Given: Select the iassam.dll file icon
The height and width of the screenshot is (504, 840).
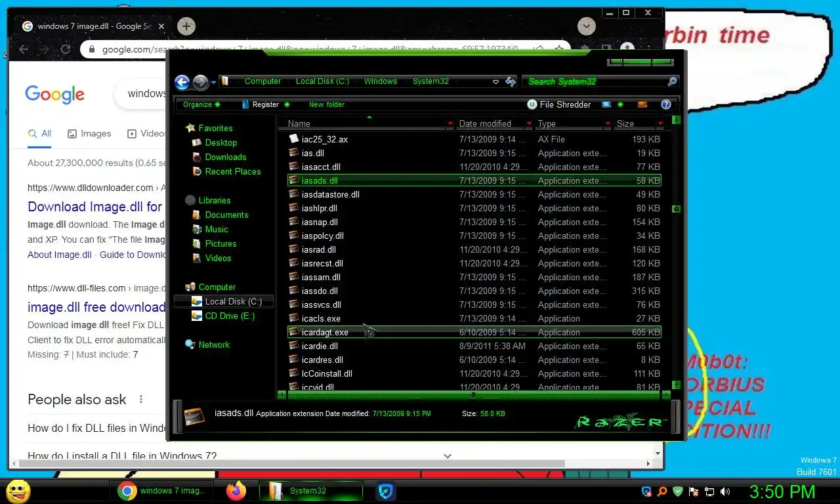Looking at the screenshot, I should pyautogui.click(x=294, y=277).
